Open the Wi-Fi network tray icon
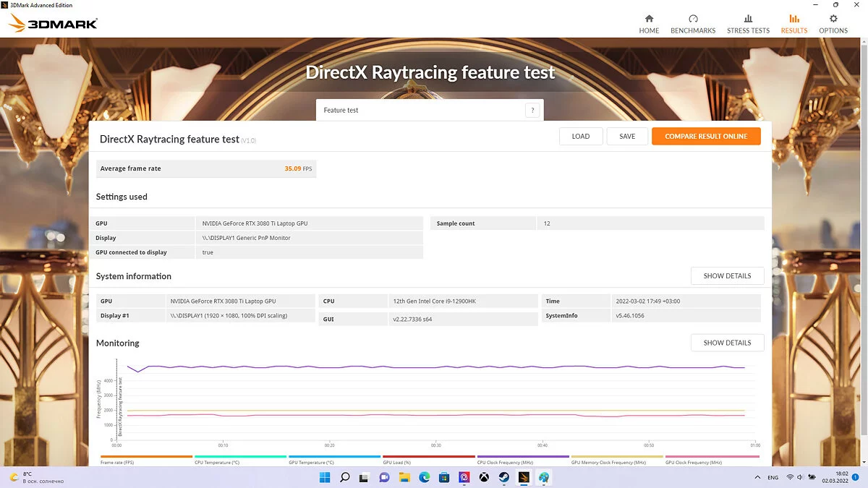Viewport: 868px width, 488px height. coord(791,477)
